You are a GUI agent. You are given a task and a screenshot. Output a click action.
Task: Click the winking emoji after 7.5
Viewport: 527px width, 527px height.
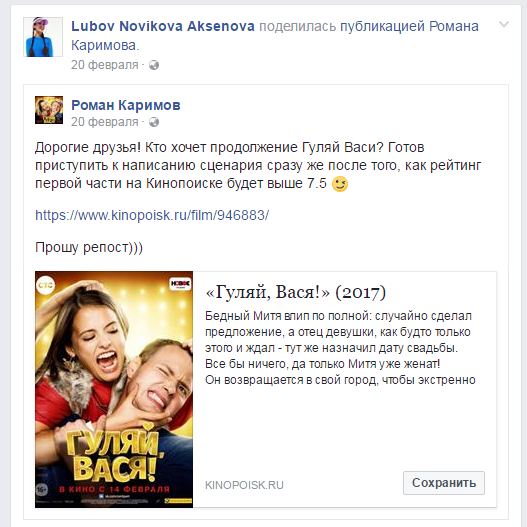coord(339,184)
